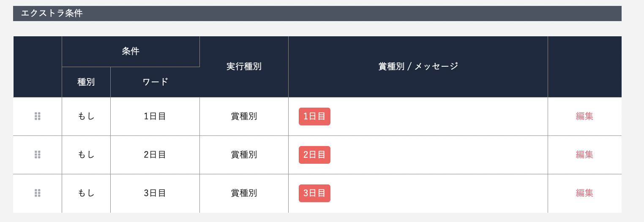Click the 実行種別 column header
Viewport: 644px width, 222px height.
pos(244,67)
